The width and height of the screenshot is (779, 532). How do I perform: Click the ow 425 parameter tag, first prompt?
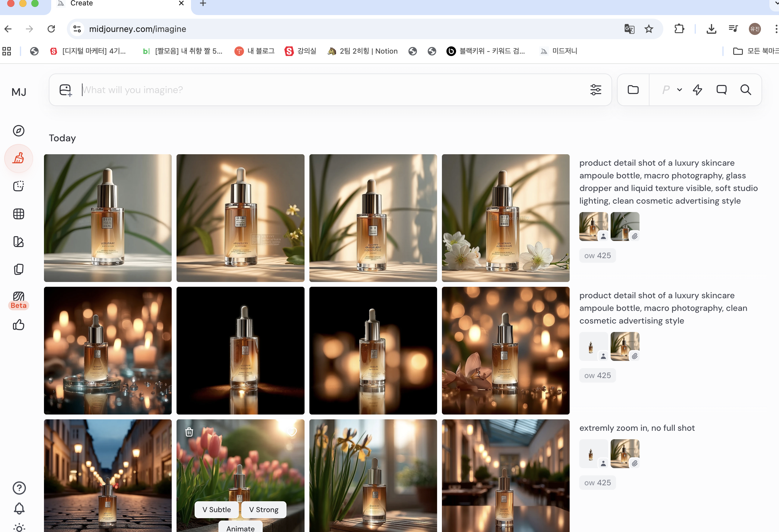(x=597, y=256)
